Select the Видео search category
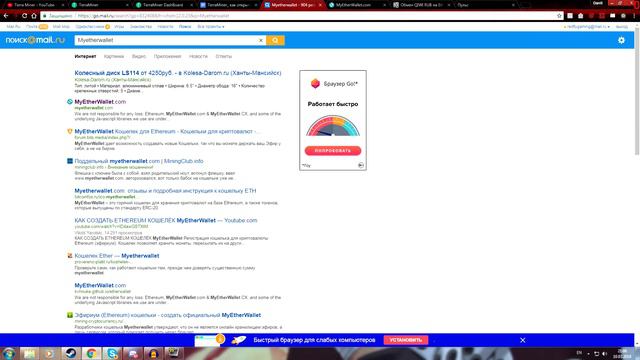 139,56
